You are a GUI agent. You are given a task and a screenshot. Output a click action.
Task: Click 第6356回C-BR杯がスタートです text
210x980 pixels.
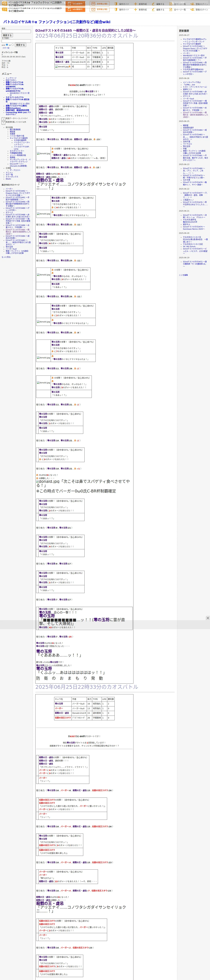point(84,85)
